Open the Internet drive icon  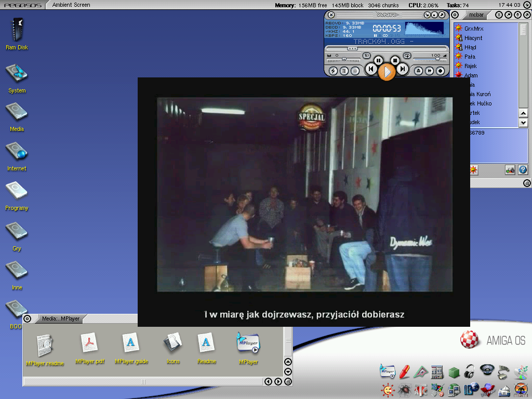17,157
